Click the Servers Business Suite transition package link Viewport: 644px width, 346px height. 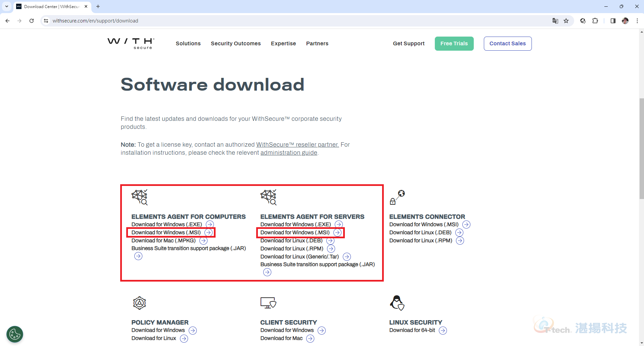click(x=318, y=264)
